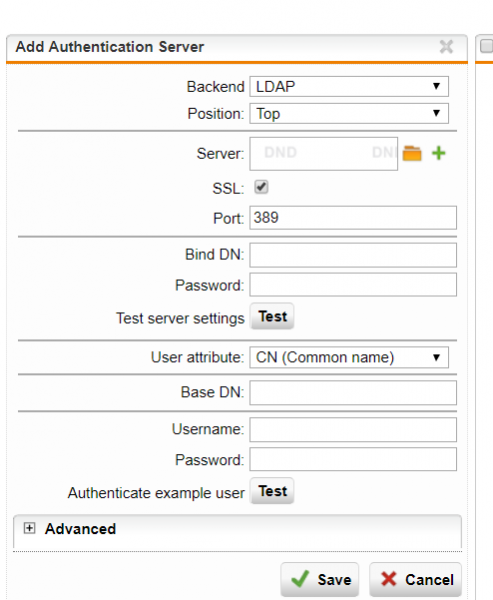Click the red X Cancel button
This screenshot has width=493, height=600.
point(415,579)
